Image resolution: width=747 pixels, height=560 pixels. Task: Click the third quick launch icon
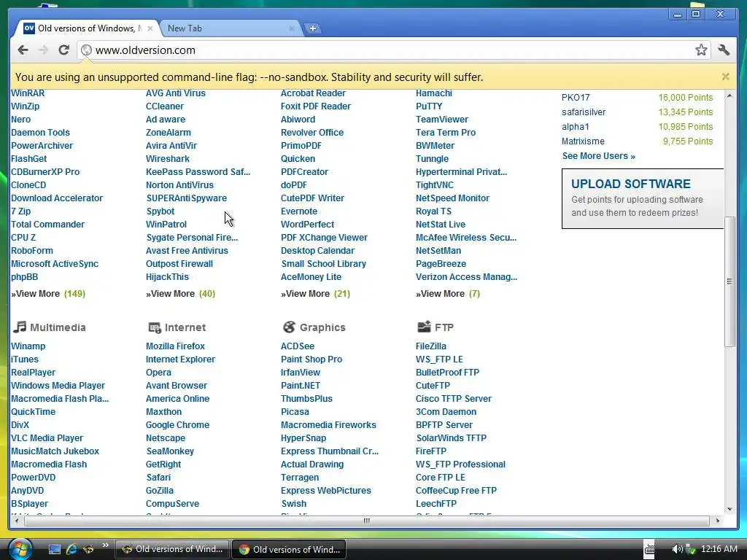[x=88, y=550]
